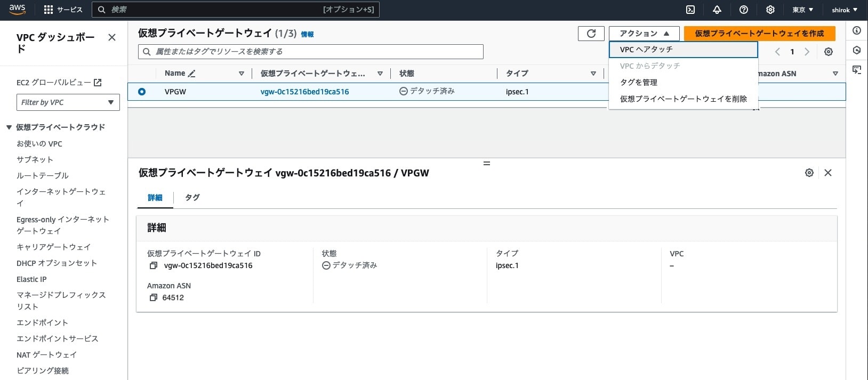Click the 状態 column header
Screen dimensions: 868x380
(407, 74)
